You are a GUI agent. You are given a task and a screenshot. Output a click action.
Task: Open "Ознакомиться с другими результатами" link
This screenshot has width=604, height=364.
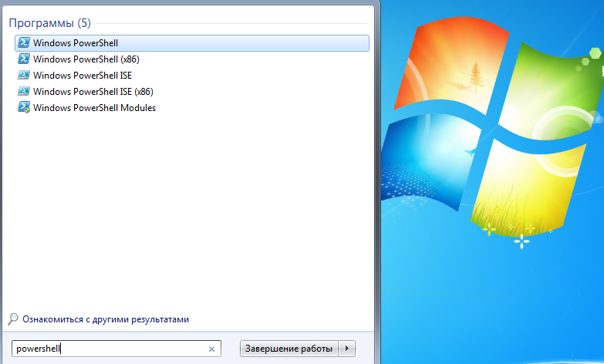tap(106, 319)
